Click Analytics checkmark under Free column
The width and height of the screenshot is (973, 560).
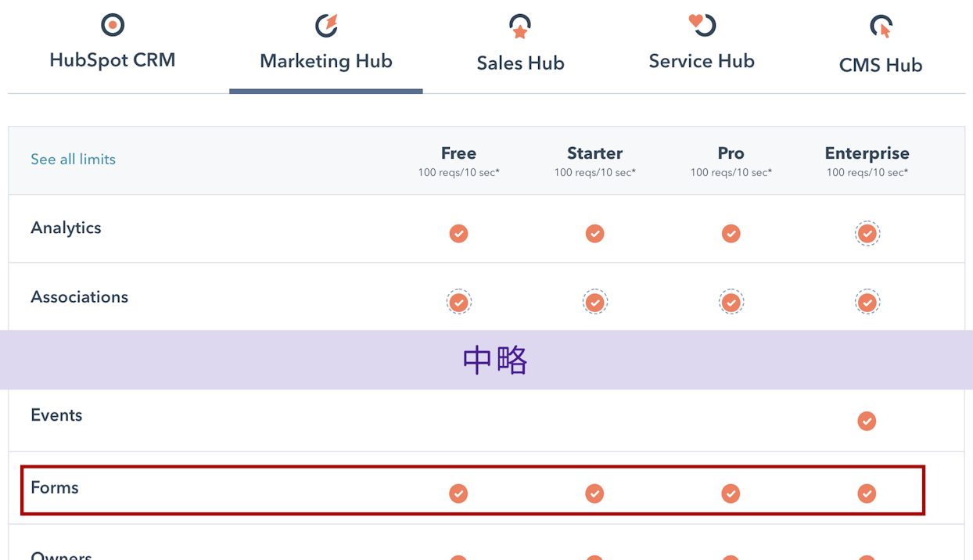point(458,234)
